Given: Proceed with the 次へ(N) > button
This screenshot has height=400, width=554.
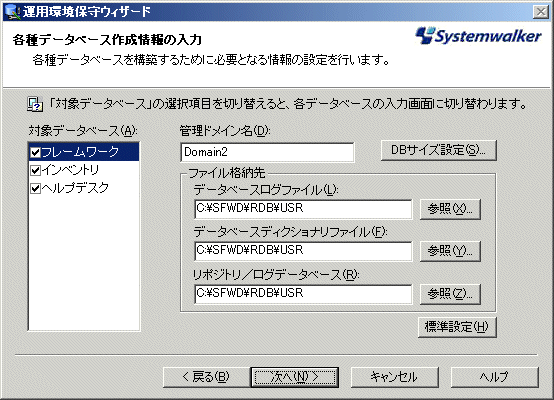Looking at the screenshot, I should click(x=295, y=377).
